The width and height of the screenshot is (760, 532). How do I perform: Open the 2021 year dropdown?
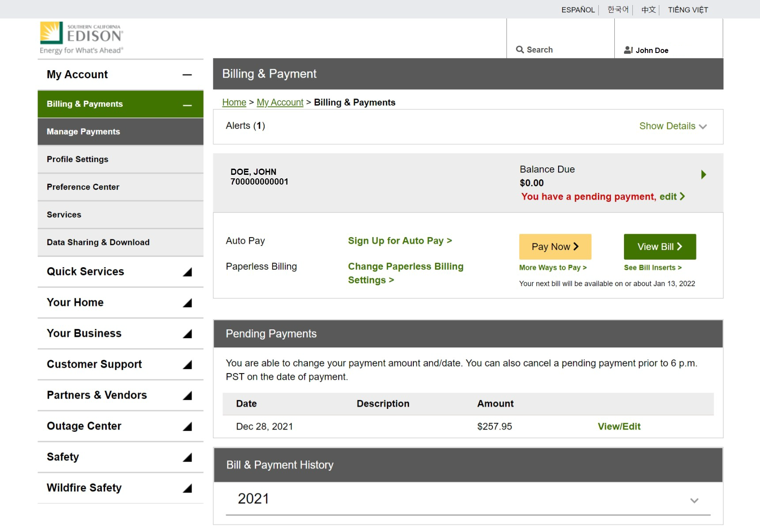tap(694, 500)
